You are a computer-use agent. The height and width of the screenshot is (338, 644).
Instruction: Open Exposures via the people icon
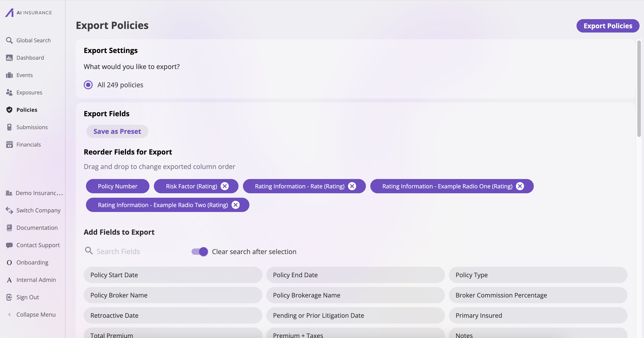tap(9, 92)
